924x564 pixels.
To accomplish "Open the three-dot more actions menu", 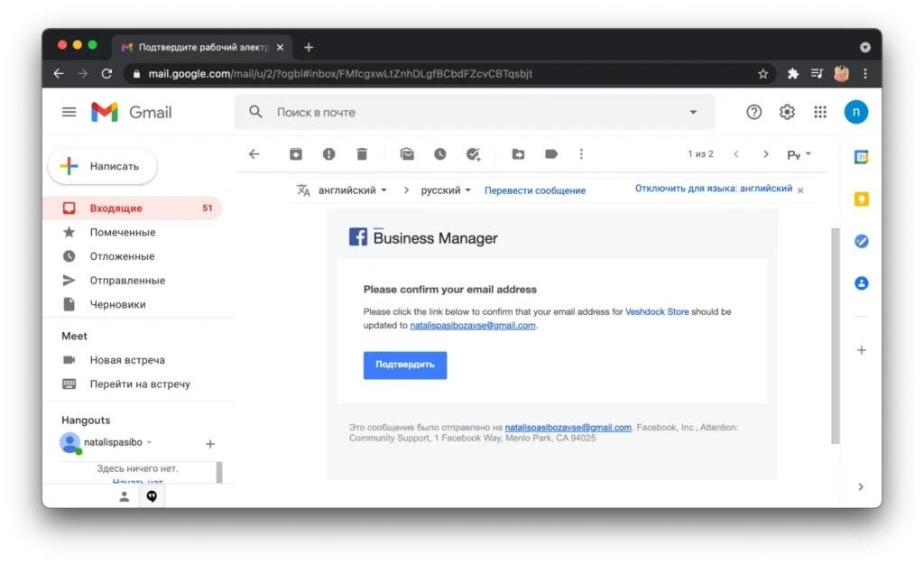I will 581,154.
